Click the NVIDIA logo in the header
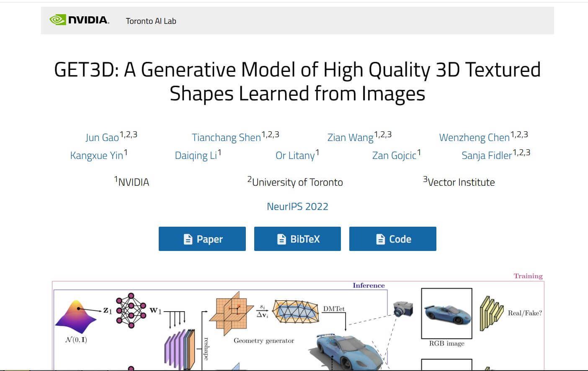This screenshot has height=371, width=588. coord(79,20)
